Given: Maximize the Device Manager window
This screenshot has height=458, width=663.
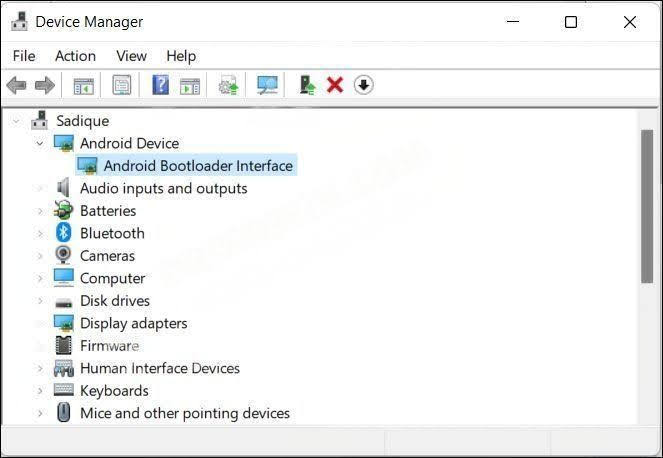Looking at the screenshot, I should (x=571, y=22).
